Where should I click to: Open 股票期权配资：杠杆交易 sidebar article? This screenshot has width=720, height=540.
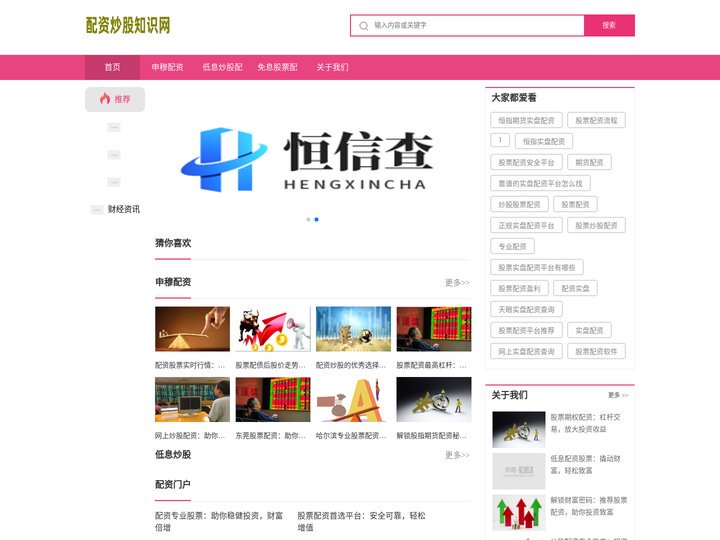585,423
